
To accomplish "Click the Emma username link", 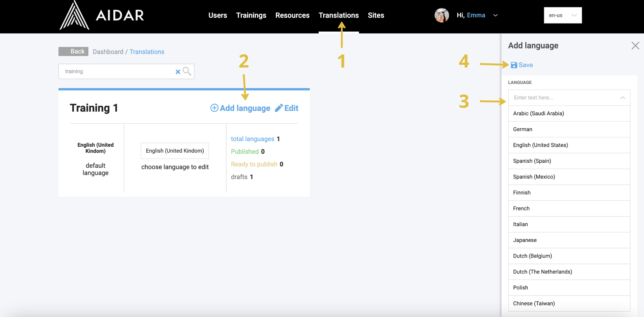I will [x=476, y=15].
